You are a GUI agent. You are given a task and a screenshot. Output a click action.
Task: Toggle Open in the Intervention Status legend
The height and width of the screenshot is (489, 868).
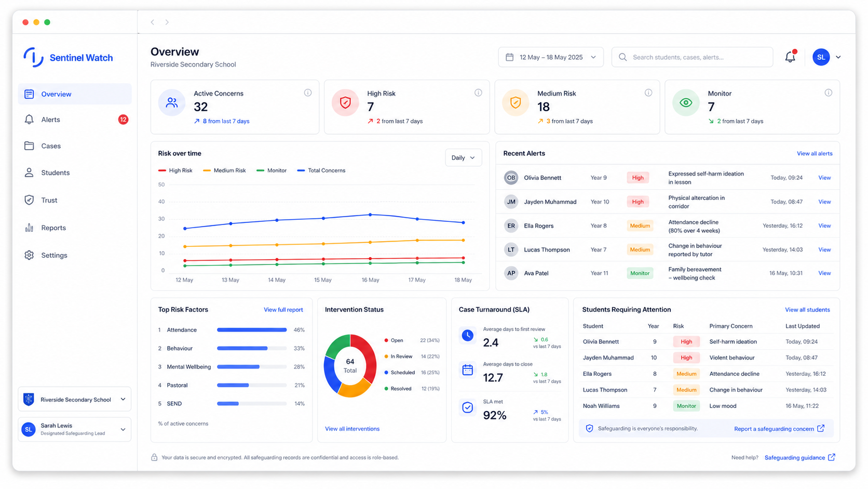pyautogui.click(x=412, y=340)
